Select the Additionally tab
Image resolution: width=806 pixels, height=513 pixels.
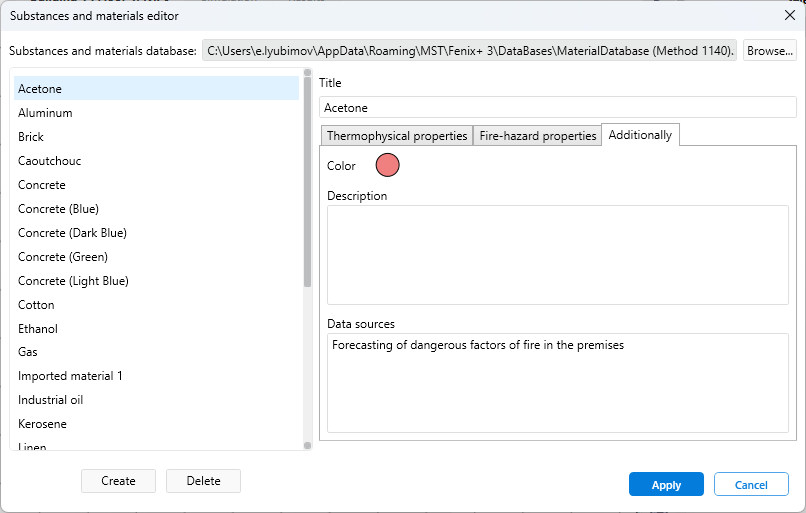[x=640, y=135]
